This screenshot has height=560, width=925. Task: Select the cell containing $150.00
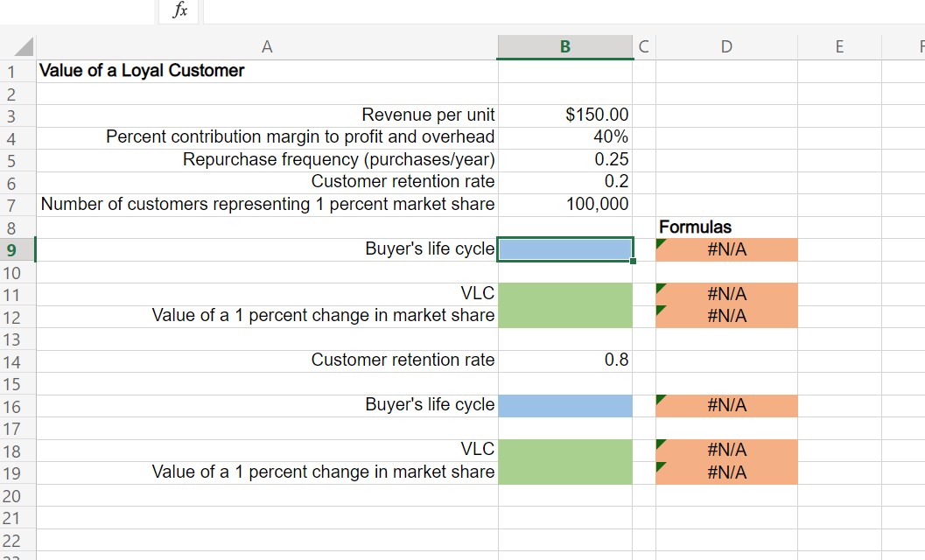[564, 115]
